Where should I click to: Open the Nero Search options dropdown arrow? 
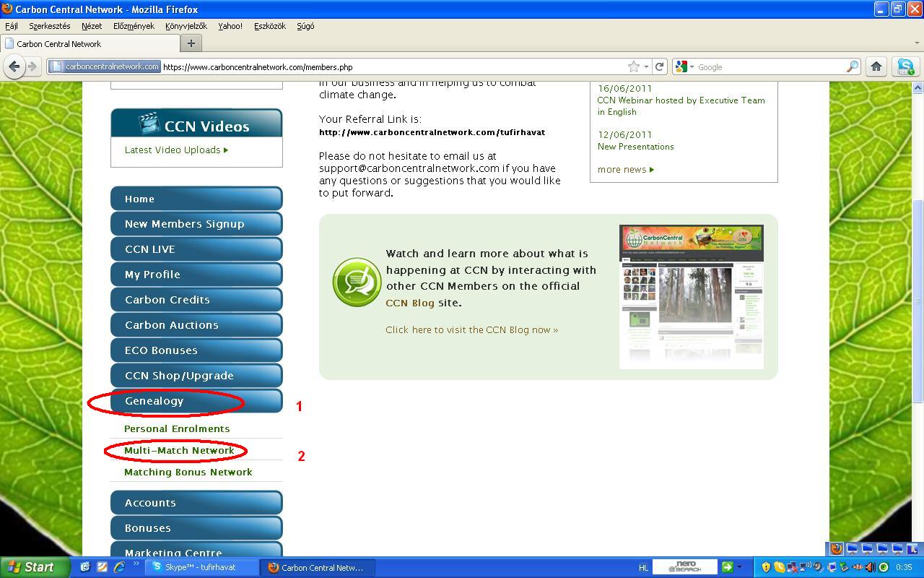[x=739, y=567]
